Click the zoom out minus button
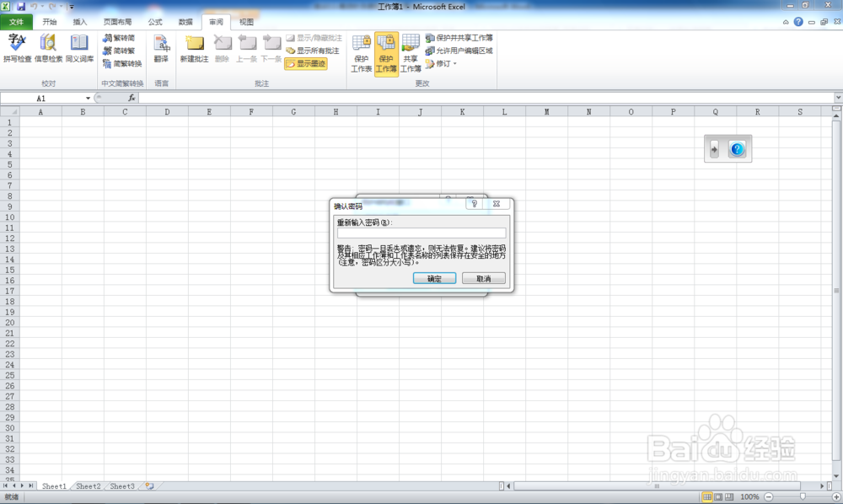The width and height of the screenshot is (843, 504). click(x=769, y=497)
